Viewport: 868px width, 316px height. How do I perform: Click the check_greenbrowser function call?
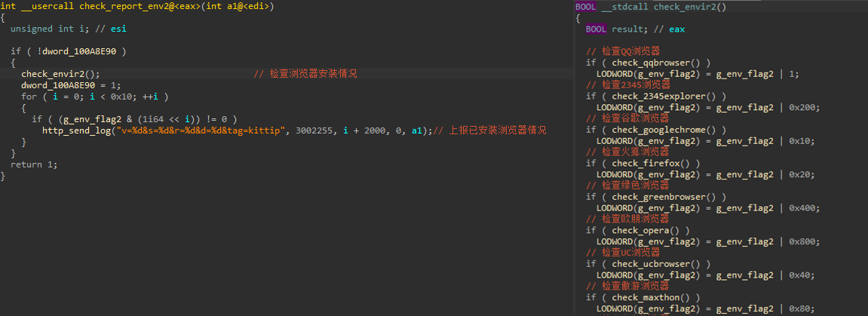tap(659, 197)
